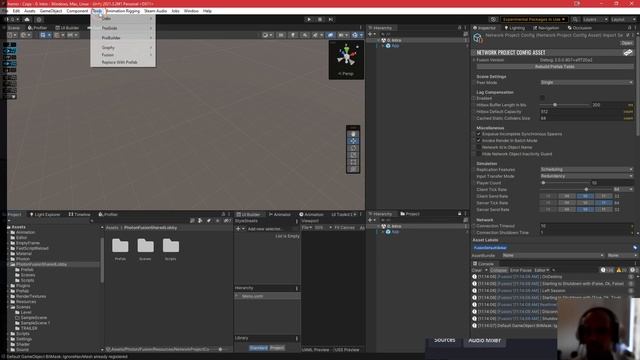Click the info message count icon in Console
Viewport: 640px width, 360px height.
click(x=607, y=270)
